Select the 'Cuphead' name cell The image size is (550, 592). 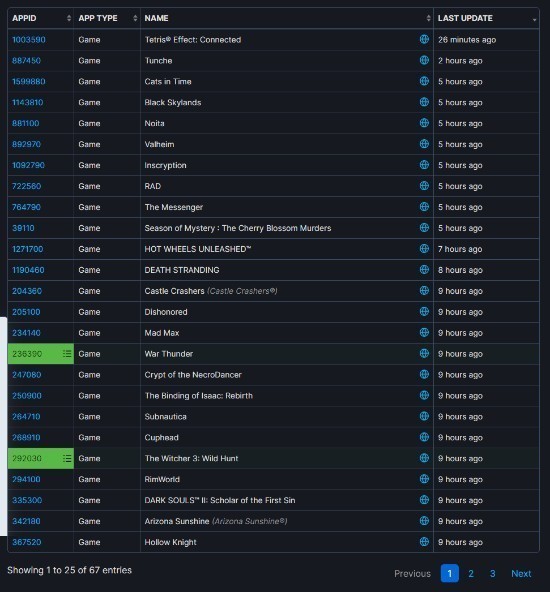[x=287, y=438]
